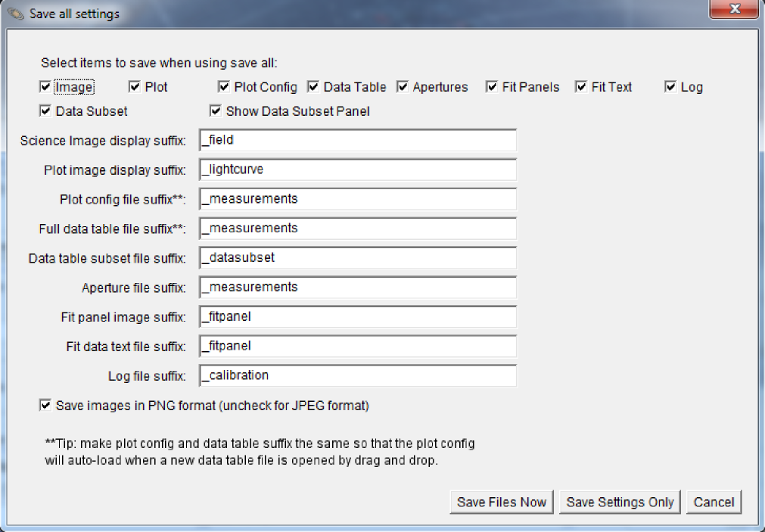Select the Log file suffix input

point(357,375)
